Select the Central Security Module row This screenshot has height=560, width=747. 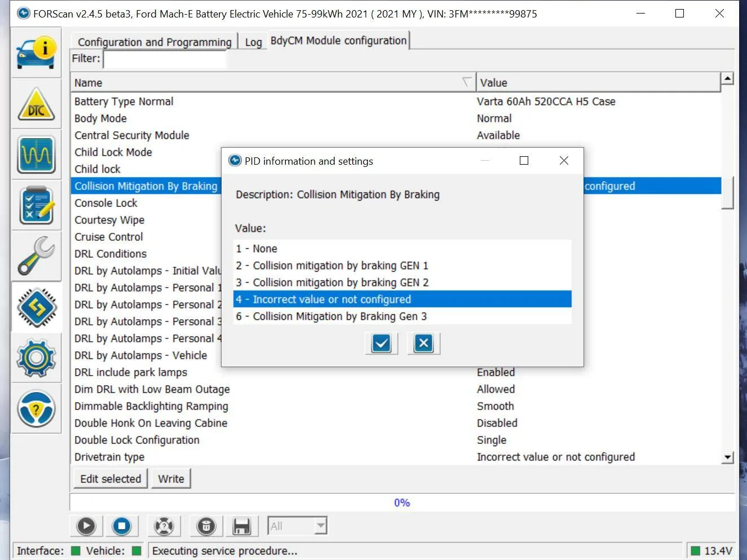(x=396, y=135)
